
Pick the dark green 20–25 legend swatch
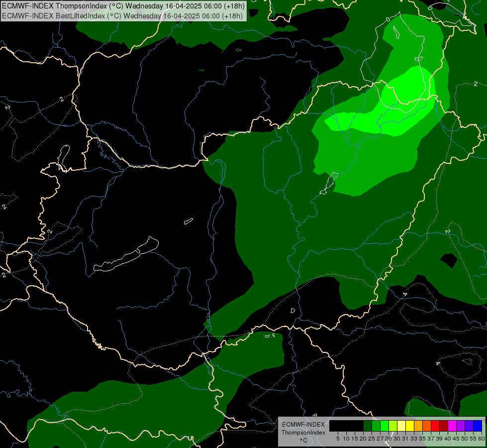[368, 426]
